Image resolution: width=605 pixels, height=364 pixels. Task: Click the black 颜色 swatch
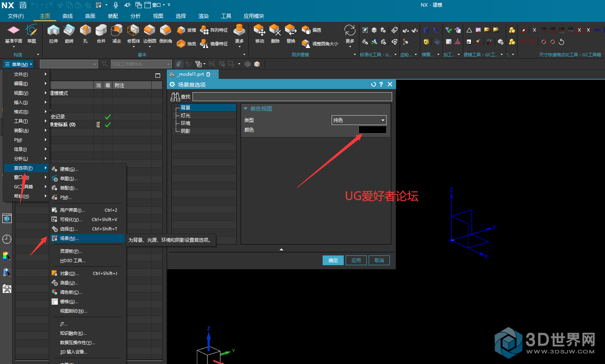tap(373, 130)
